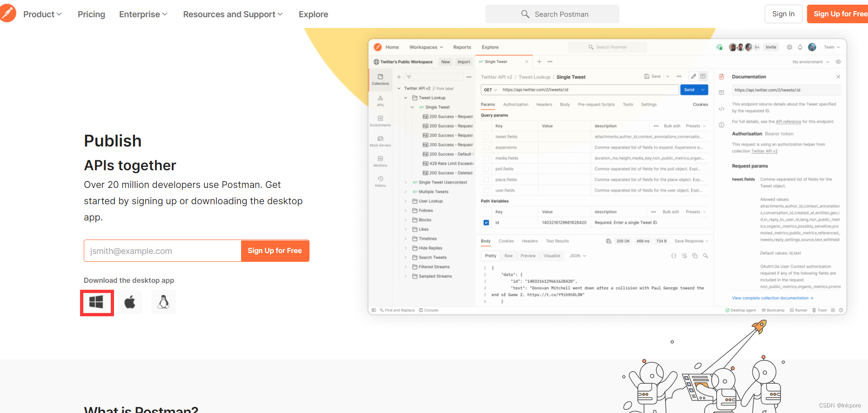Click the Sign In button
Screen dimensions: 868x413
pos(783,14)
